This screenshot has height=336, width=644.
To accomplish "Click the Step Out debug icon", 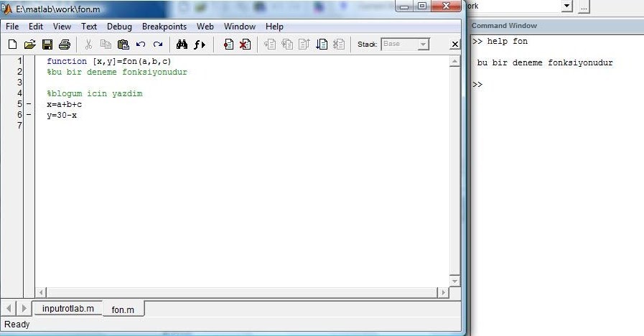I will [304, 45].
